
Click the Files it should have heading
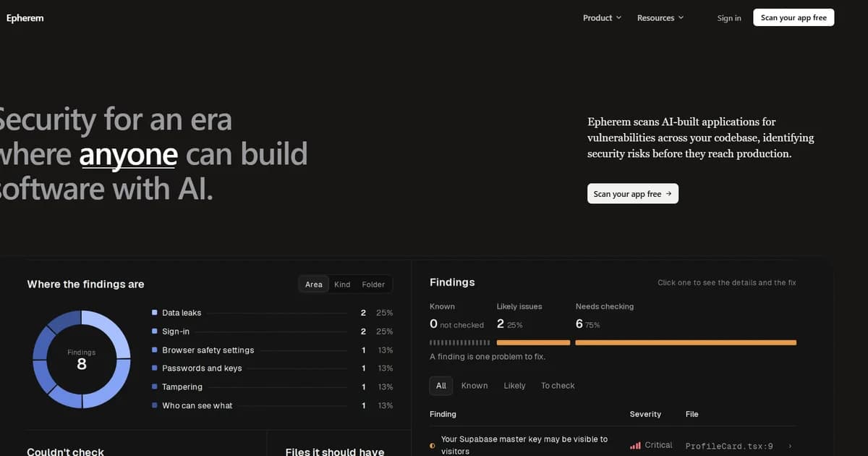(335, 452)
